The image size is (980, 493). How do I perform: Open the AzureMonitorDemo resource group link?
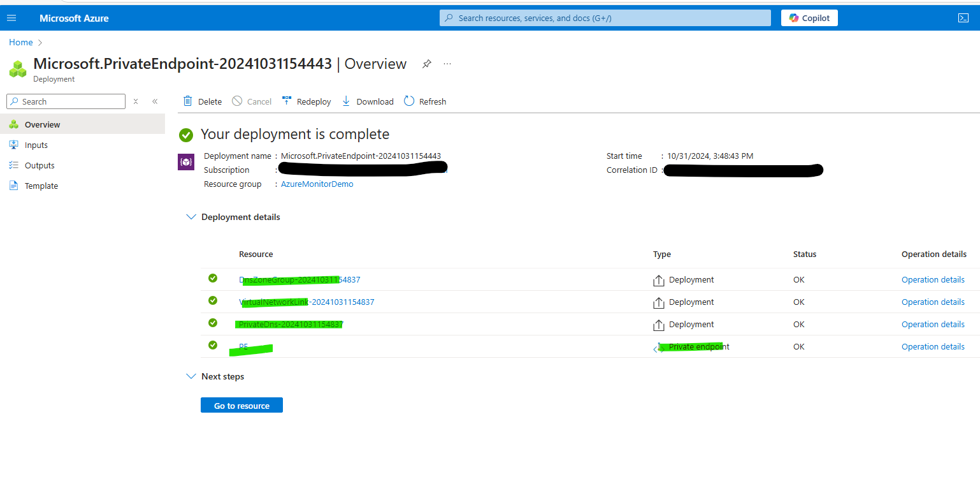[x=317, y=184]
